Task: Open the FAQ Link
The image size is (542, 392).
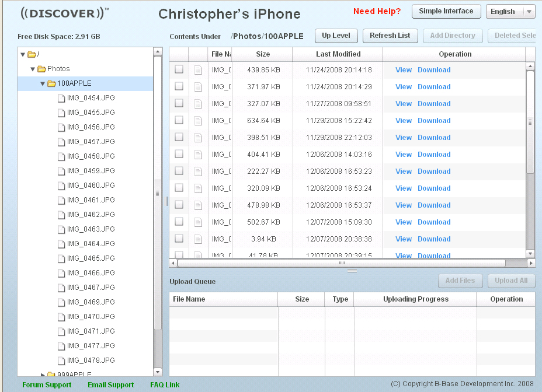Action: (165, 385)
